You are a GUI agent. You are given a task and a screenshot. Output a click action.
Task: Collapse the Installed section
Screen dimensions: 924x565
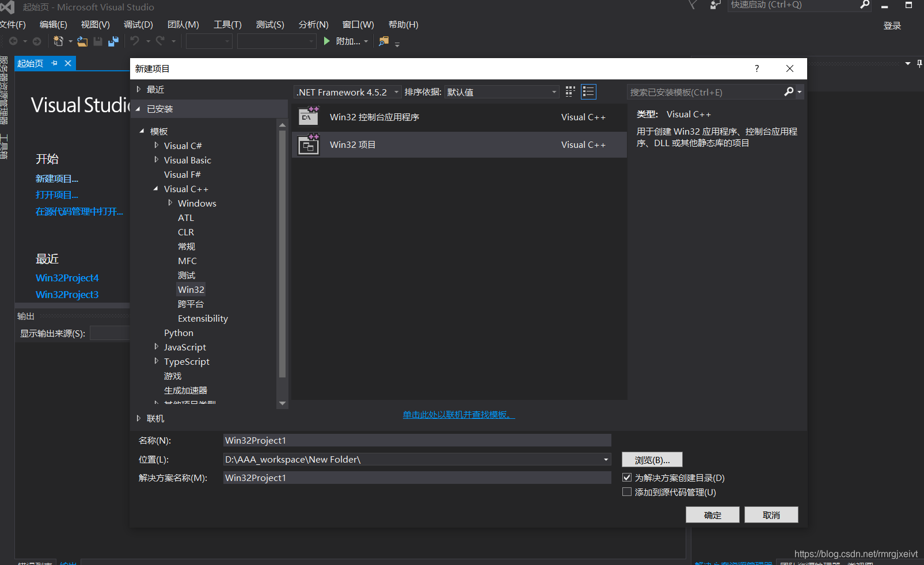[x=138, y=109]
